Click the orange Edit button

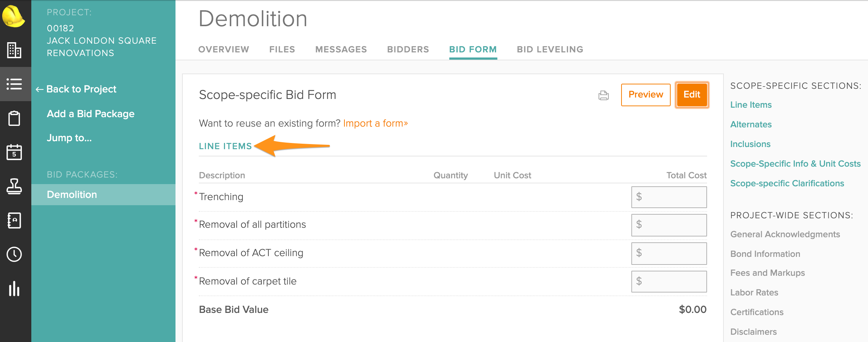[692, 95]
